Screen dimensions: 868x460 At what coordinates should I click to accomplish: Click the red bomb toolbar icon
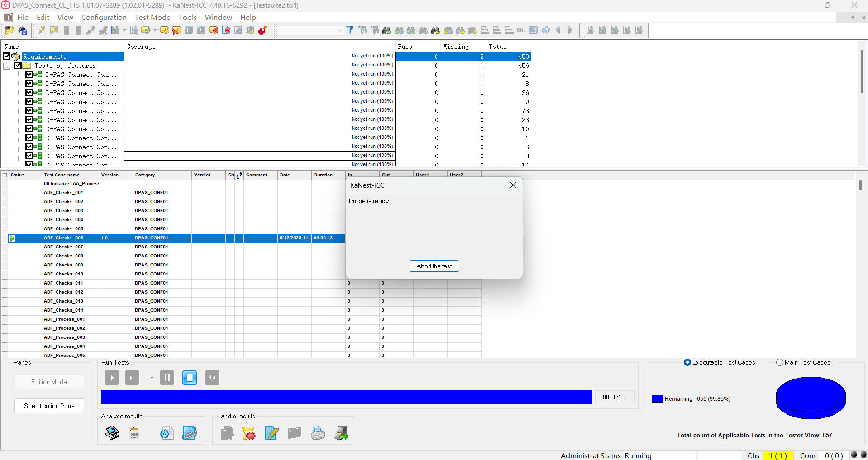[x=262, y=30]
